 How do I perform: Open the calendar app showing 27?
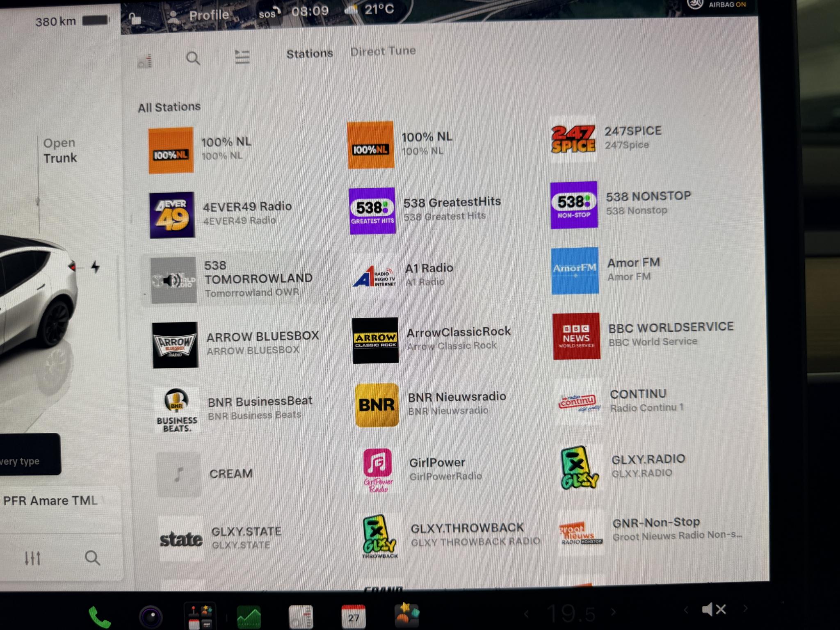(353, 616)
